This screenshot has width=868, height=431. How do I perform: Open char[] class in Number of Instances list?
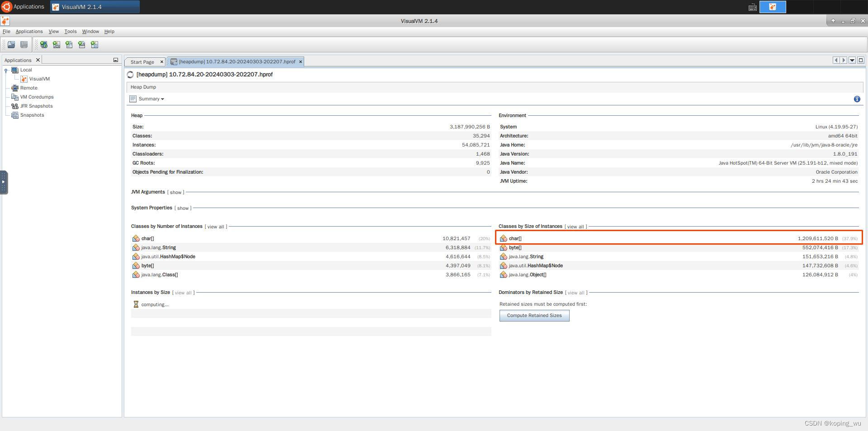coord(147,238)
